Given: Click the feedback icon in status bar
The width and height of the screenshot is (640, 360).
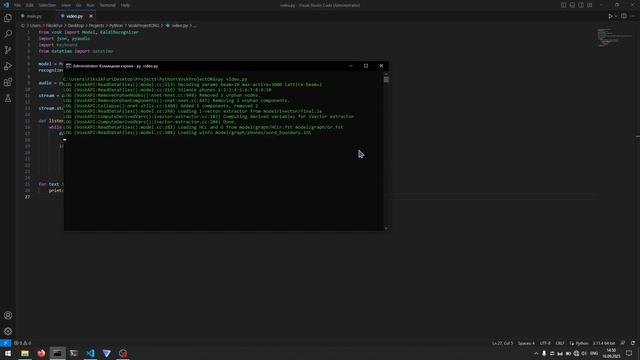Looking at the screenshot, I should (623, 343).
